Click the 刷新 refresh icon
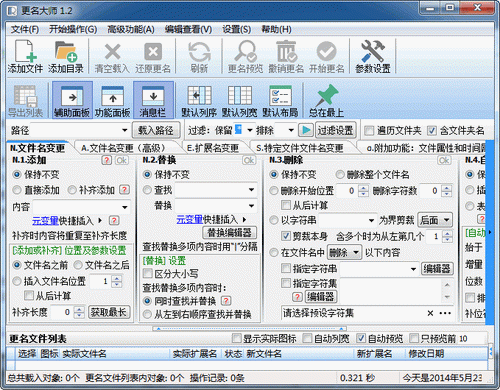Viewport: 500px width, 390px height. [x=199, y=56]
